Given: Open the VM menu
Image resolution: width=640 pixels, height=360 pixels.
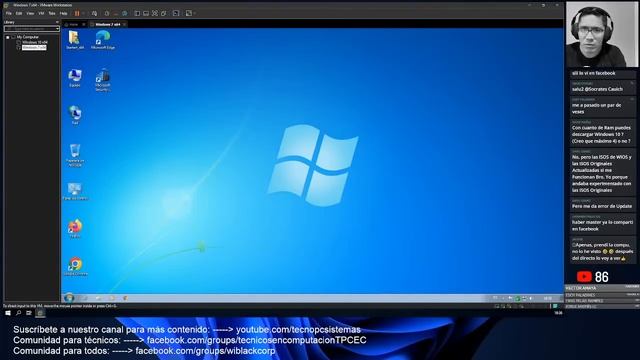Looking at the screenshot, I should point(41,13).
